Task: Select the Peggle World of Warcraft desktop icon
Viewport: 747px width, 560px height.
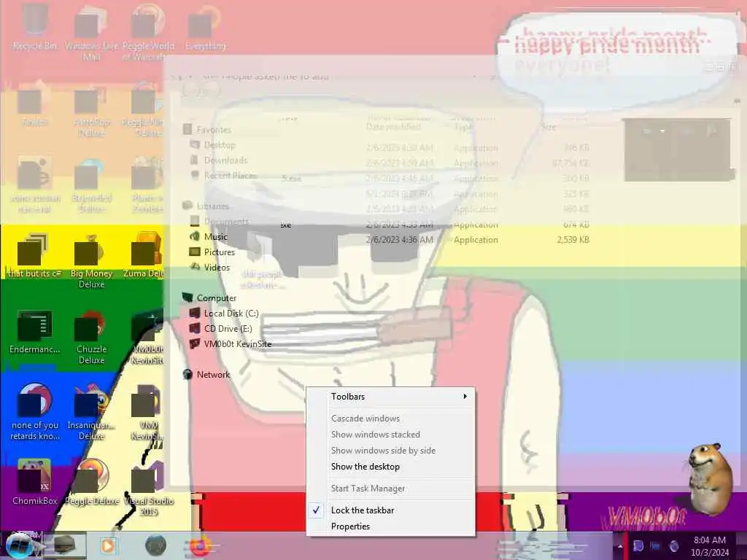Action: tap(148, 34)
